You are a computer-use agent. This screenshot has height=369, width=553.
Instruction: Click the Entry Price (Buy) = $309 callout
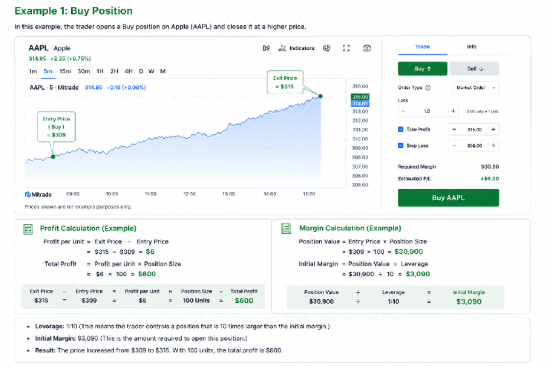[56, 127]
